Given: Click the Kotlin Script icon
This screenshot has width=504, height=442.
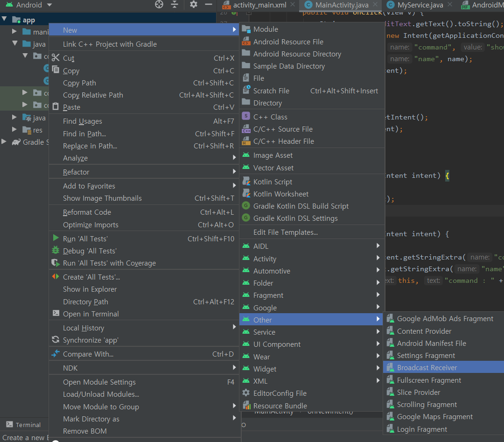Looking at the screenshot, I should click(x=246, y=181).
